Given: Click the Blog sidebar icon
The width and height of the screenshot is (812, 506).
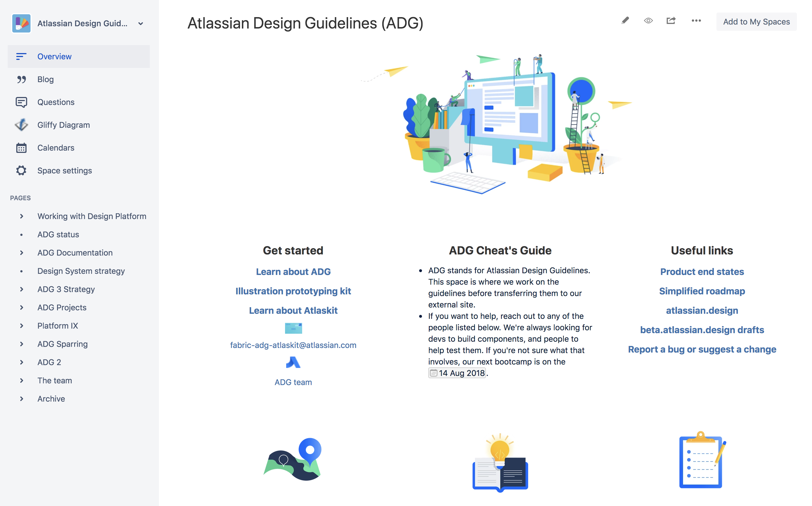Looking at the screenshot, I should pyautogui.click(x=21, y=79).
